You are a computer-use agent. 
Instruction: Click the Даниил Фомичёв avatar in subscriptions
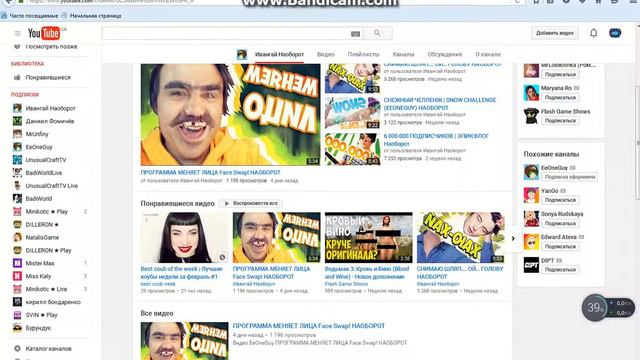(x=17, y=121)
